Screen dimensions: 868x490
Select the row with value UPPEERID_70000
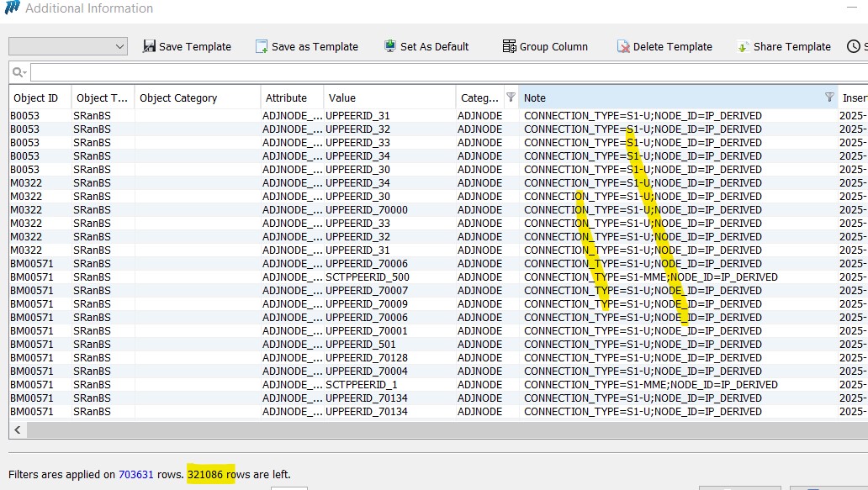[x=366, y=210]
